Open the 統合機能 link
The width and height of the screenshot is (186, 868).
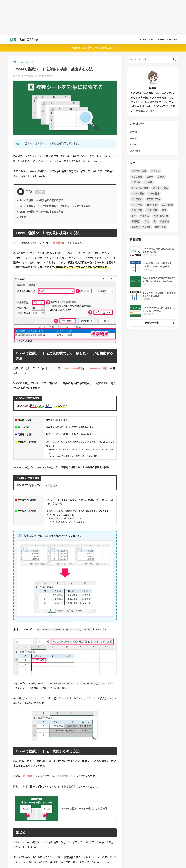tap(28, 776)
